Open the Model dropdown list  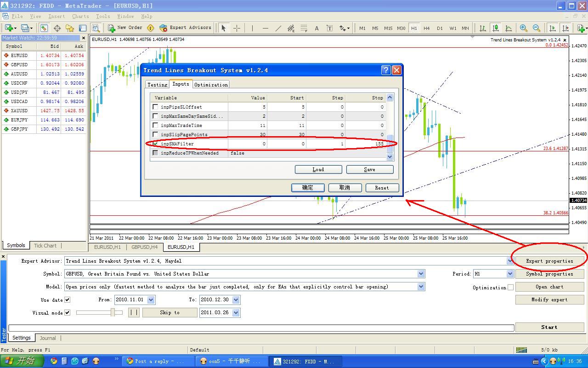421,287
